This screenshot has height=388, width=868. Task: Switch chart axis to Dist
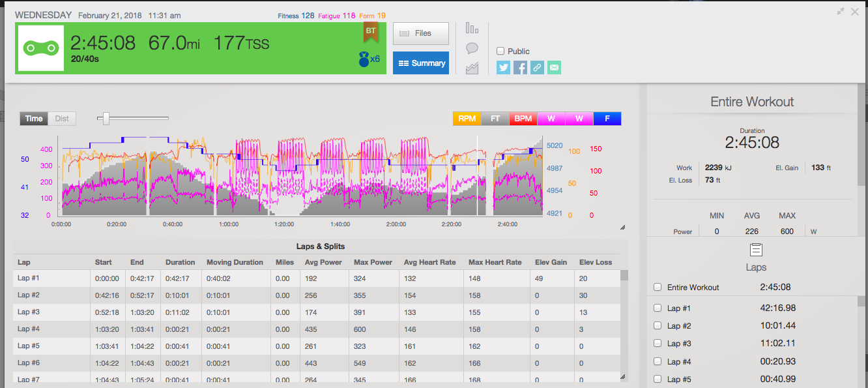click(x=62, y=118)
